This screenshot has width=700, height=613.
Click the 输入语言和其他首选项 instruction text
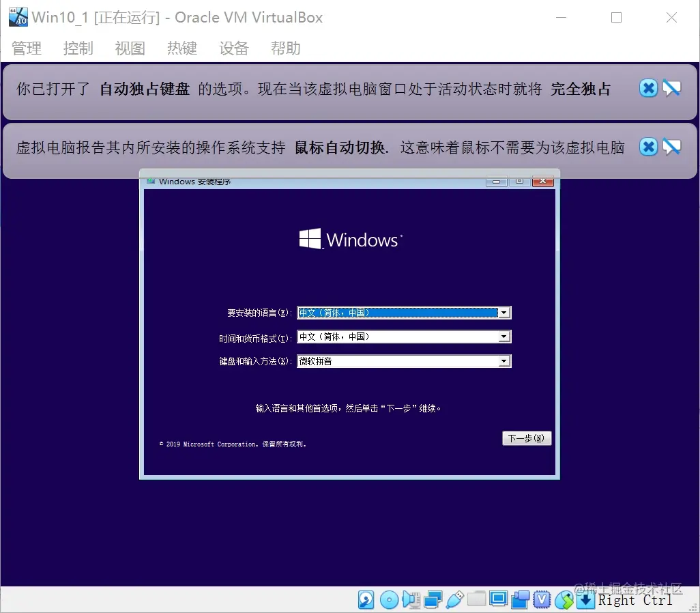point(348,408)
